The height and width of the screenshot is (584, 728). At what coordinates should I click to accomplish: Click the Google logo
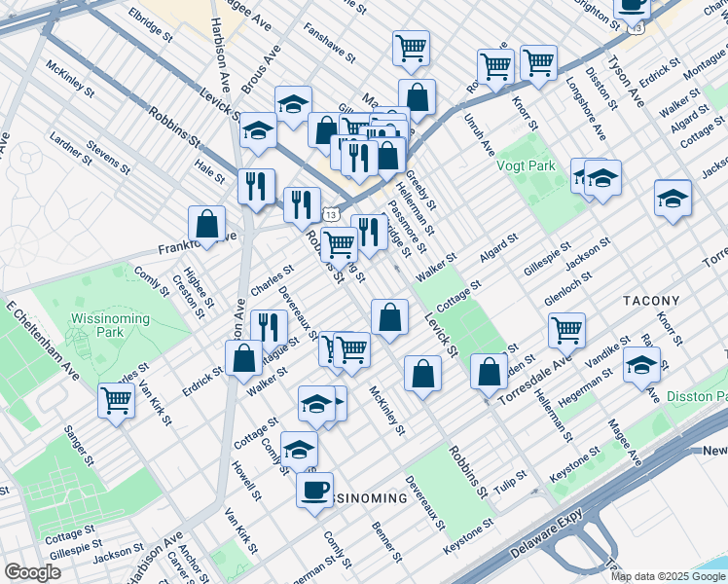pyautogui.click(x=32, y=572)
